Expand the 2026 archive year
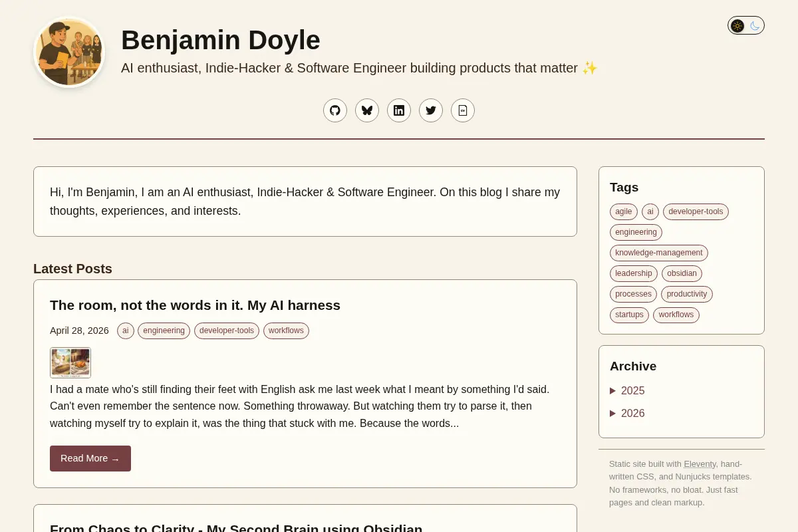The height and width of the screenshot is (532, 798). pyautogui.click(x=627, y=414)
